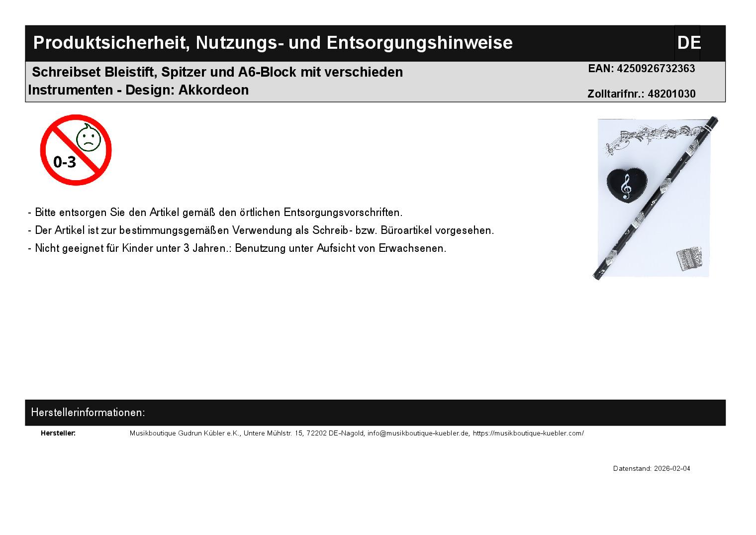The height and width of the screenshot is (535, 756).
Task: Click the bold Hersteller label
Action: click(x=58, y=433)
